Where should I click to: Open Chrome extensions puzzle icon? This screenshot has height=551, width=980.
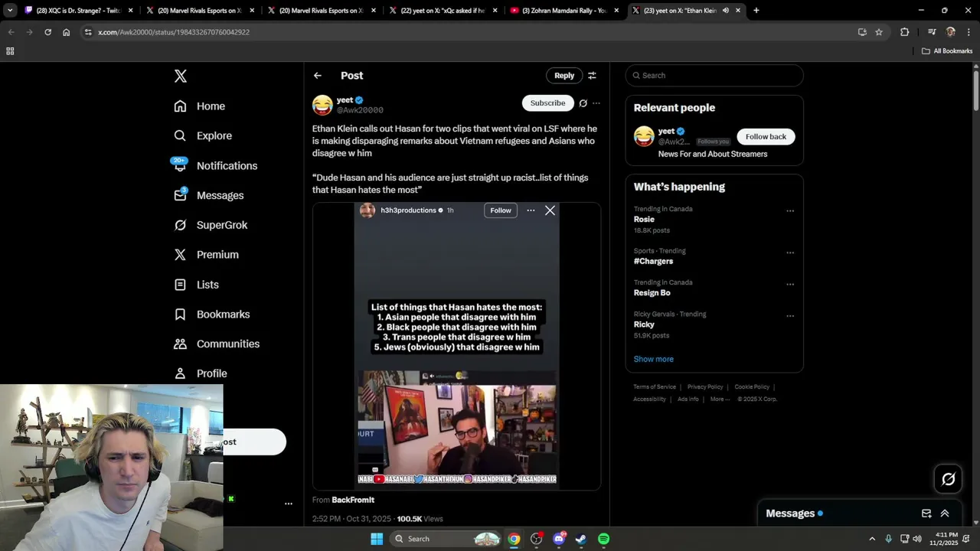pyautogui.click(x=905, y=32)
